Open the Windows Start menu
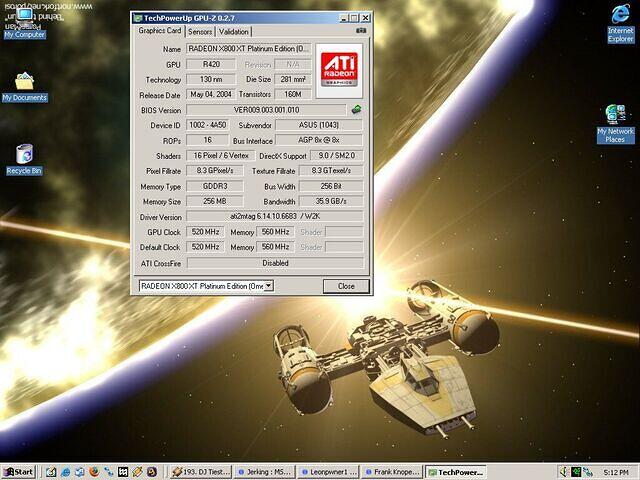 click(19, 471)
